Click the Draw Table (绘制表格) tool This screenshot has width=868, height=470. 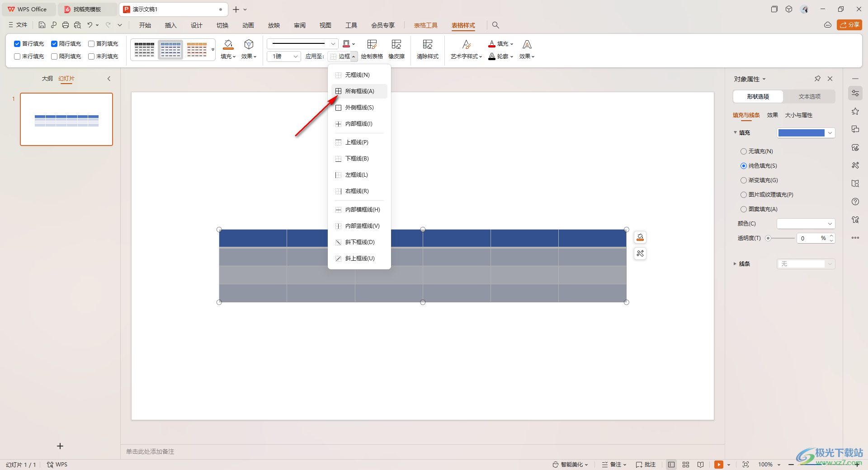point(372,50)
